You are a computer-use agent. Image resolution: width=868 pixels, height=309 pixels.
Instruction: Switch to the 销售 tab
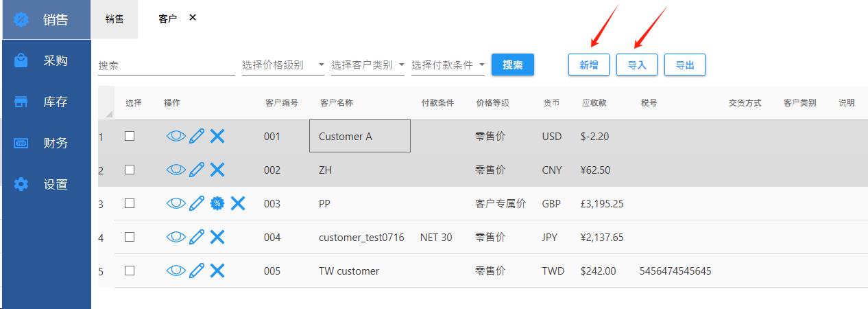tap(114, 19)
